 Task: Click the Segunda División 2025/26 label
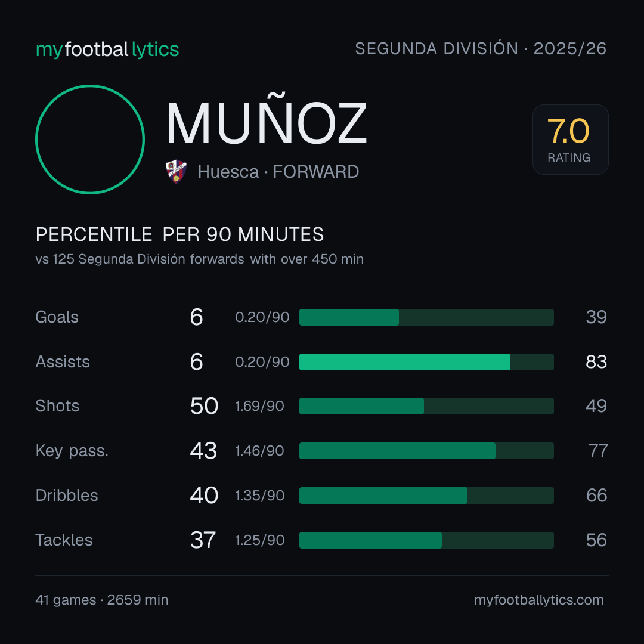(x=481, y=48)
